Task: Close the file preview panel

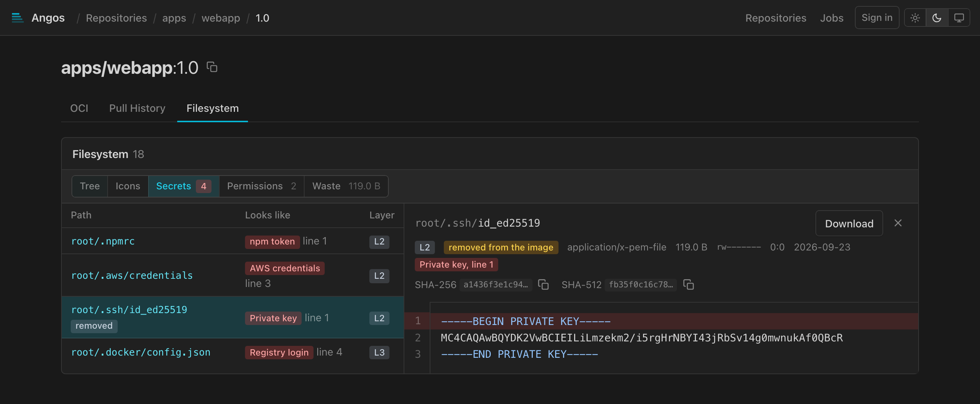Action: [898, 223]
